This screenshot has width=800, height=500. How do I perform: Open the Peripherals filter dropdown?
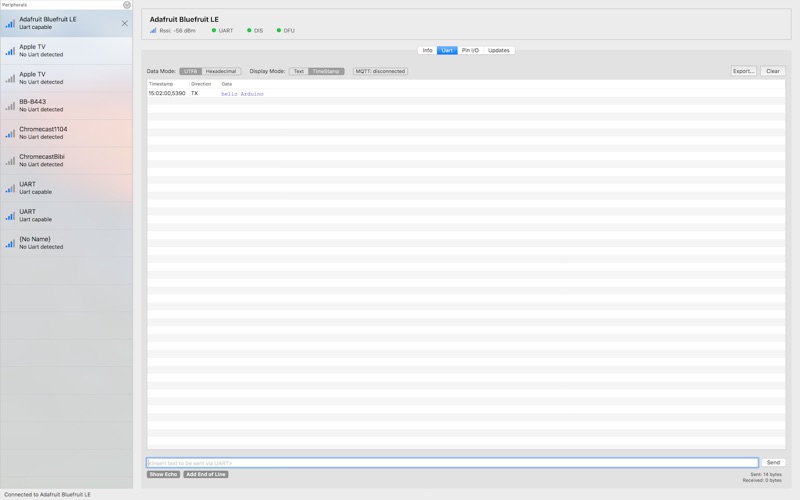tap(127, 5)
